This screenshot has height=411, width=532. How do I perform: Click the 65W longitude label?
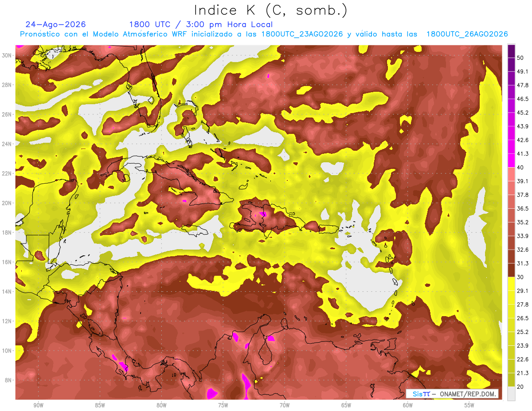(346, 406)
